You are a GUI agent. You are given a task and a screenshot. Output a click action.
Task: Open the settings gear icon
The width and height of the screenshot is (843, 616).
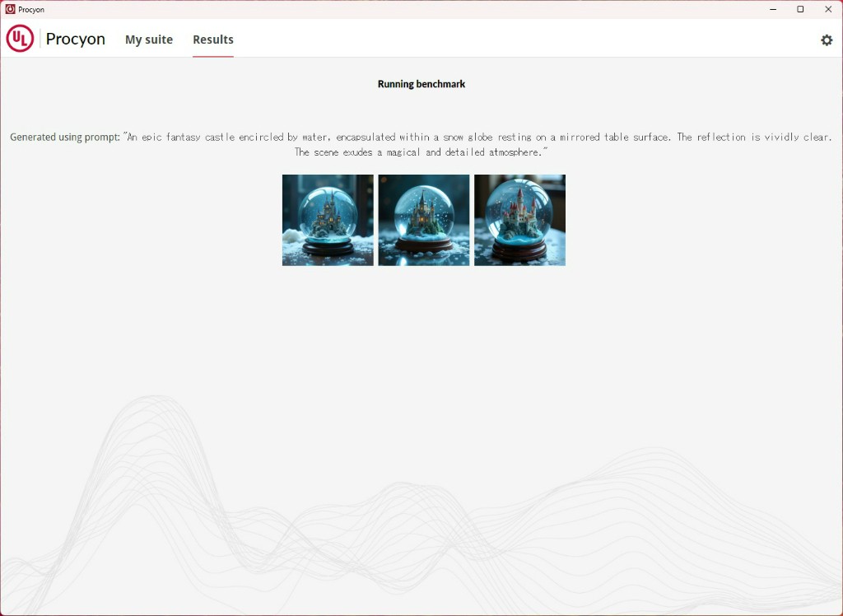827,40
